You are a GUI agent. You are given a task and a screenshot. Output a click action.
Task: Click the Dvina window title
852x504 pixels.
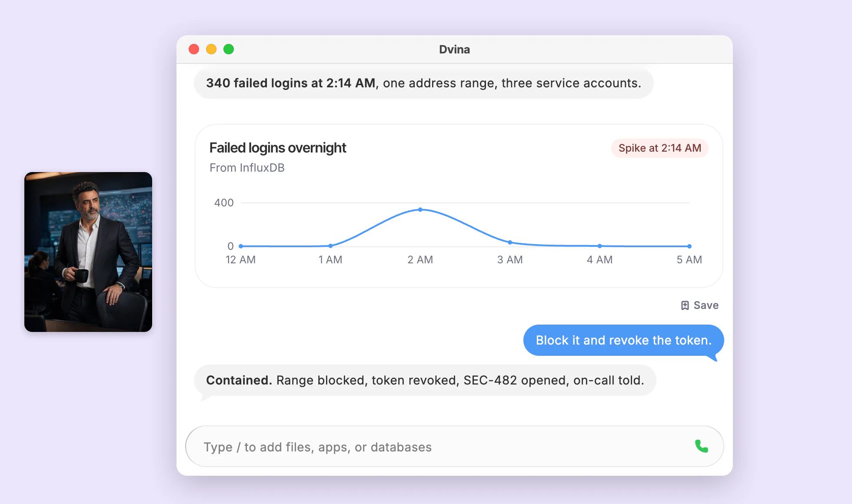click(454, 50)
